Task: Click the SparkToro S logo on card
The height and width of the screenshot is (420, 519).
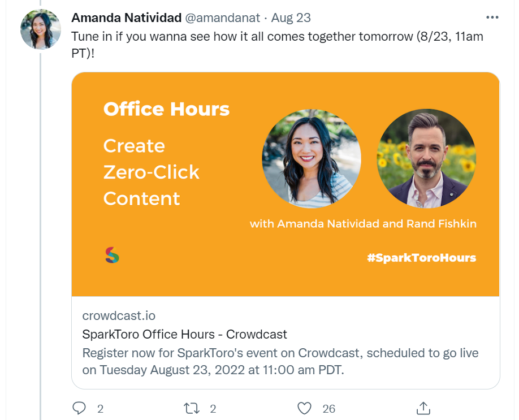Action: pyautogui.click(x=112, y=255)
